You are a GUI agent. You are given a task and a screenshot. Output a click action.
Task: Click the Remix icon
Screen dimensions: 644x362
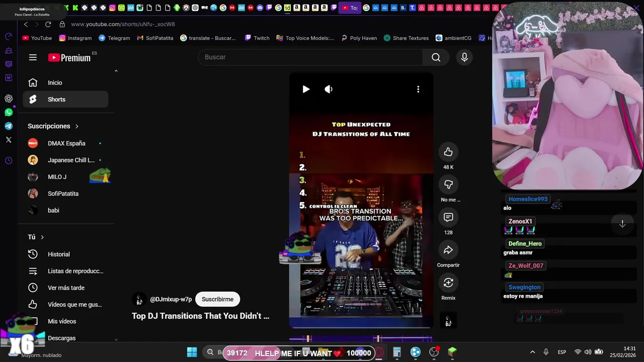click(x=448, y=283)
